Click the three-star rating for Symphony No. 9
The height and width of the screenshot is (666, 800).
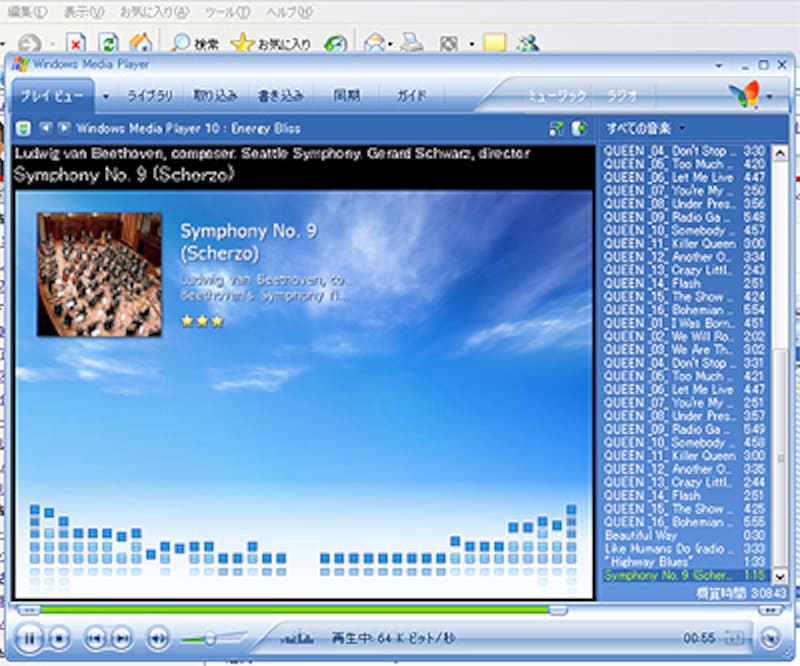(203, 320)
